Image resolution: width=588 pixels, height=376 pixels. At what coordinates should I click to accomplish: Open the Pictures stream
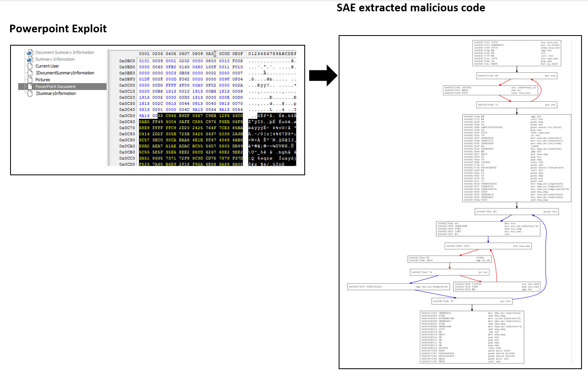(42, 80)
